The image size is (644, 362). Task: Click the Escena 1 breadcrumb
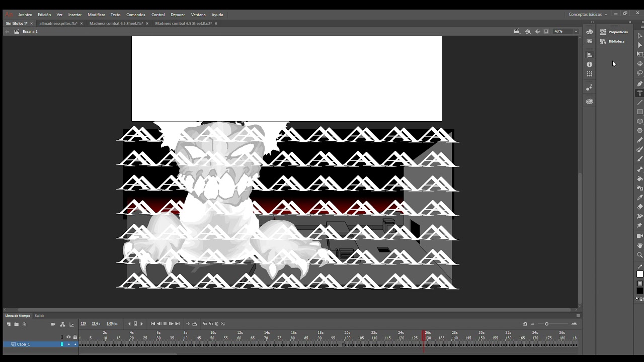tap(30, 31)
